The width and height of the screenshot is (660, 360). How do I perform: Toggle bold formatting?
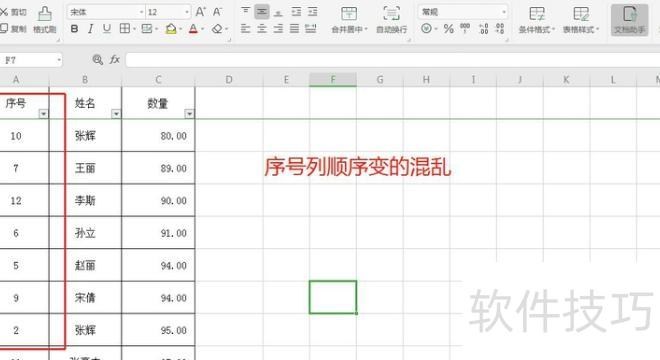pyautogui.click(x=75, y=29)
